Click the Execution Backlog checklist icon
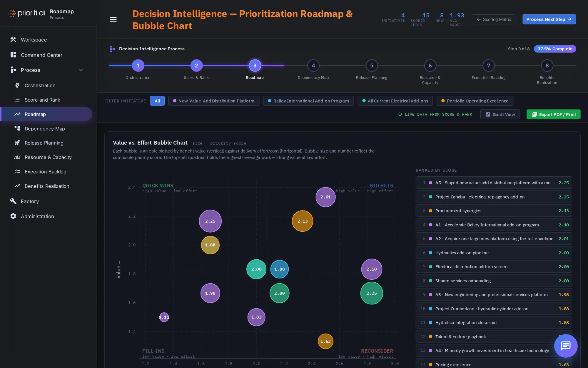Image resolution: width=588 pixels, height=368 pixels. [17, 172]
